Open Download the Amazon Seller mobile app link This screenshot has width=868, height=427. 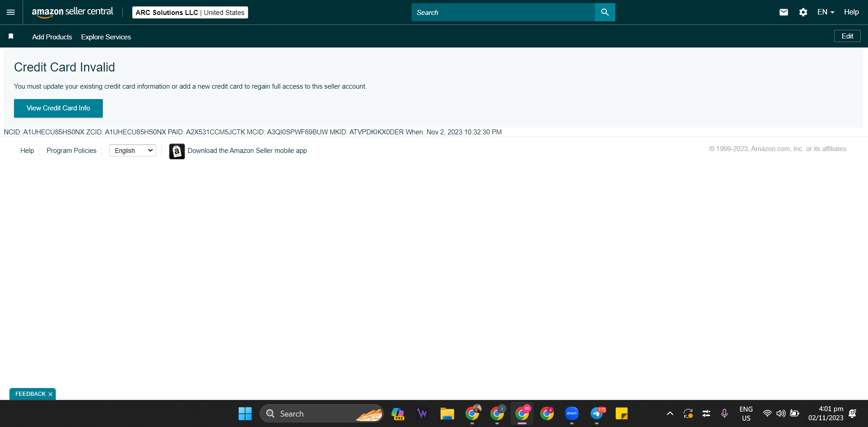click(x=247, y=151)
